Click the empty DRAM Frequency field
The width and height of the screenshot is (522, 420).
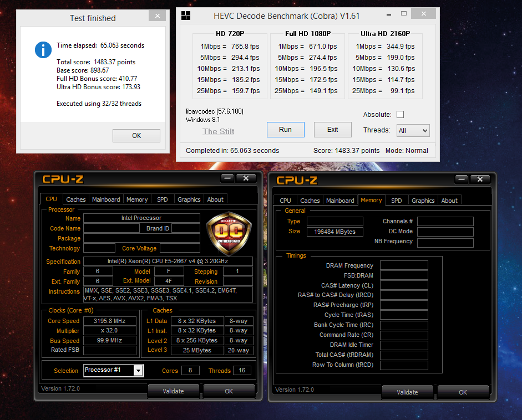404,265
